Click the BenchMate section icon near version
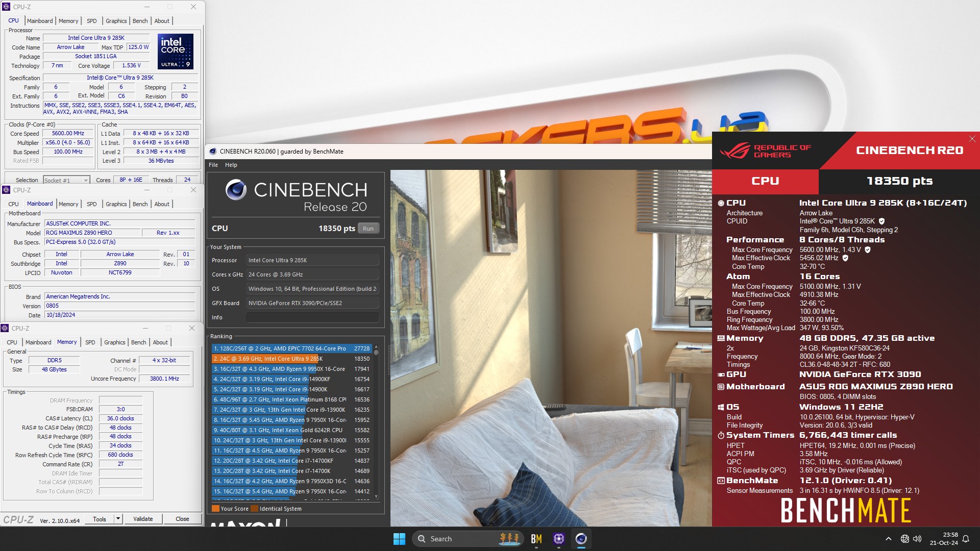 (x=721, y=481)
